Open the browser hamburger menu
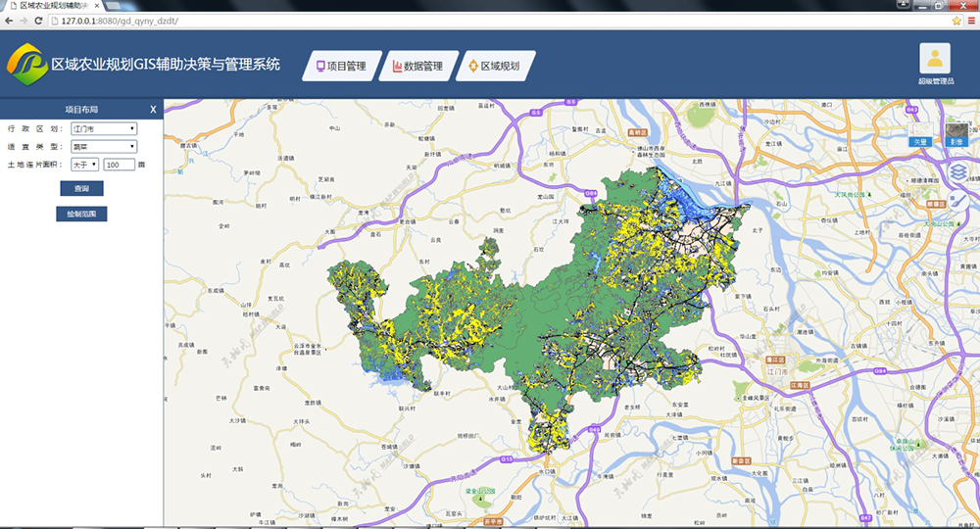 tap(971, 20)
